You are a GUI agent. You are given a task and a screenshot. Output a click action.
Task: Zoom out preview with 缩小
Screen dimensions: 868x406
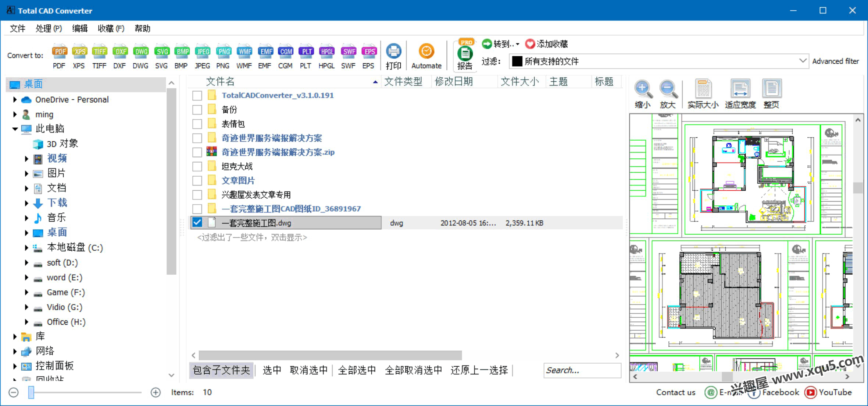coord(642,94)
